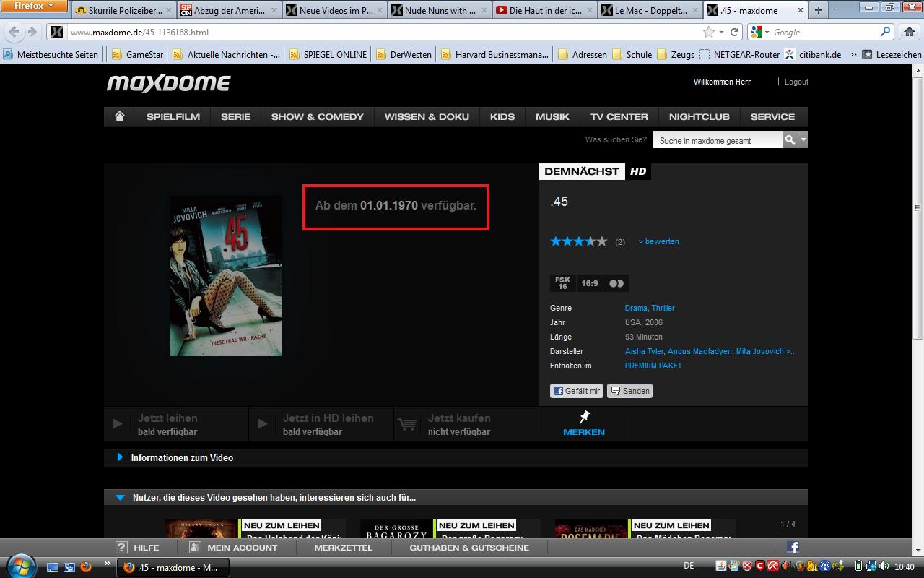Screen dimensions: 924x578
Task: Switch to 'Abzug der Ameri...' tab
Action: (x=227, y=10)
